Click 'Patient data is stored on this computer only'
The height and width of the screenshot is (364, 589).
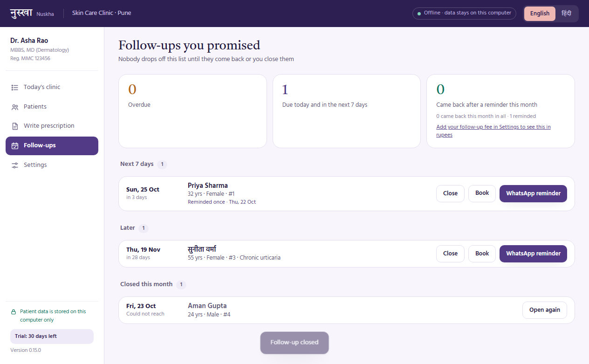[x=53, y=316]
